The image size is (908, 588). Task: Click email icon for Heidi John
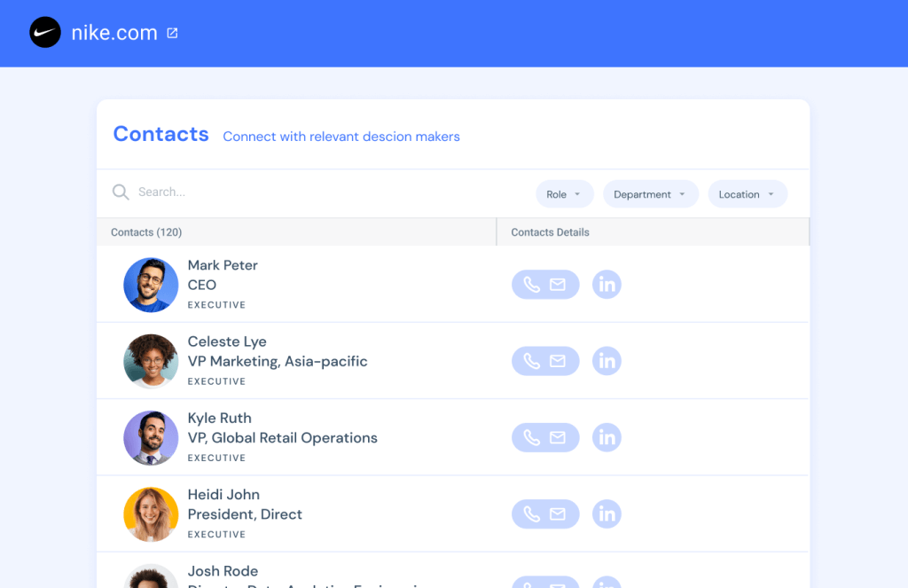click(x=558, y=514)
